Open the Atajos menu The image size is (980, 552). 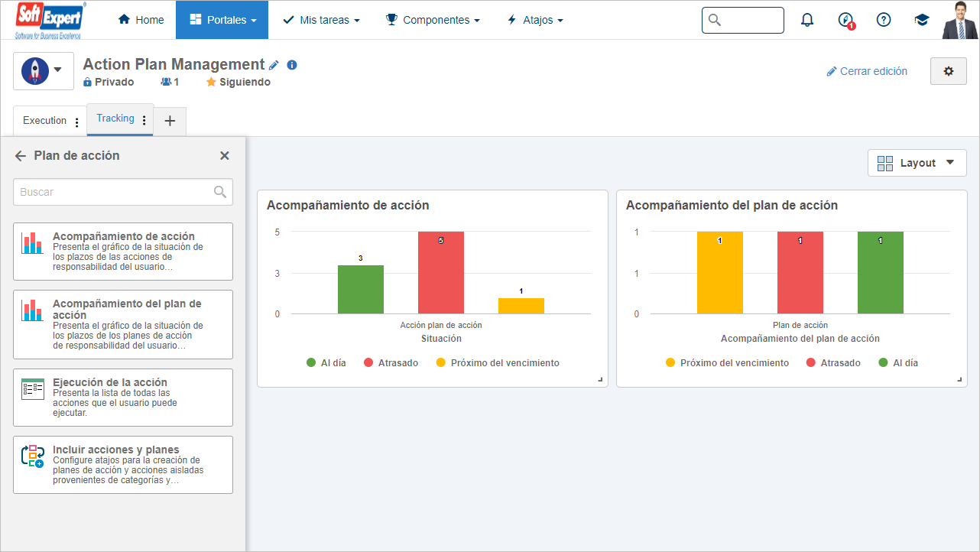click(535, 20)
